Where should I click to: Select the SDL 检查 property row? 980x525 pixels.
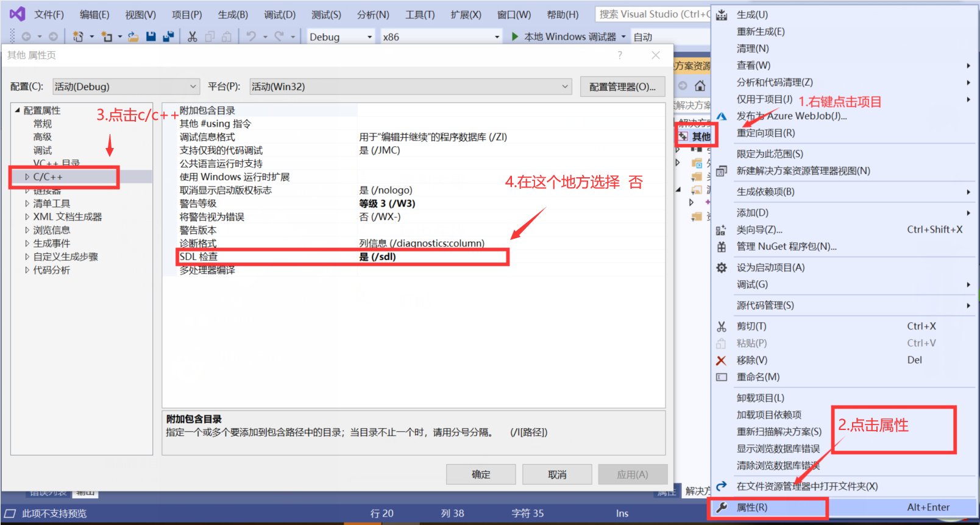(413, 257)
